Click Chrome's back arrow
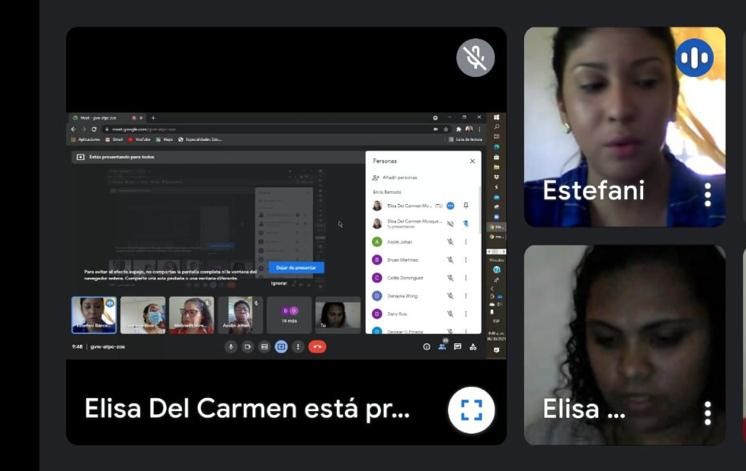The height and width of the screenshot is (471, 746). 73,129
